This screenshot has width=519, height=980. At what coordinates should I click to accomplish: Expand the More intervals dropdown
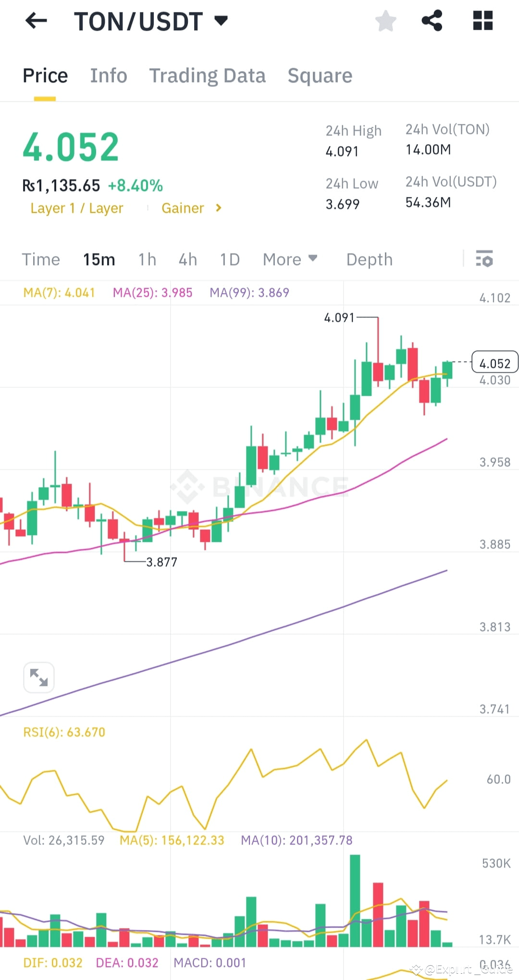point(290,259)
